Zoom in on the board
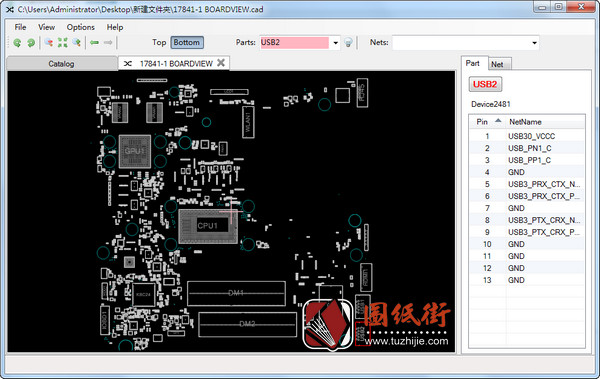This screenshot has width=600, height=379. pos(77,42)
